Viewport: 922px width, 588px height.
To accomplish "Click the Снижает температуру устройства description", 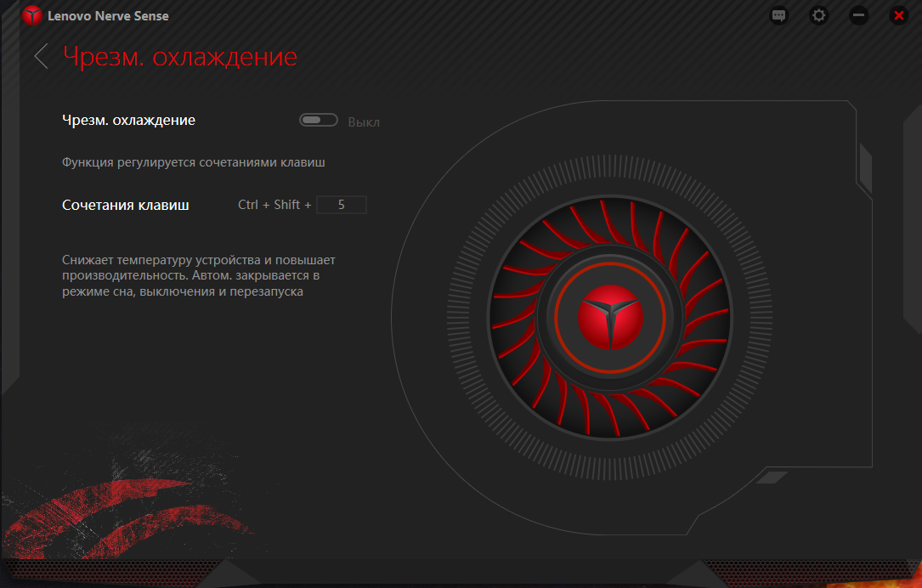I will coord(199,276).
